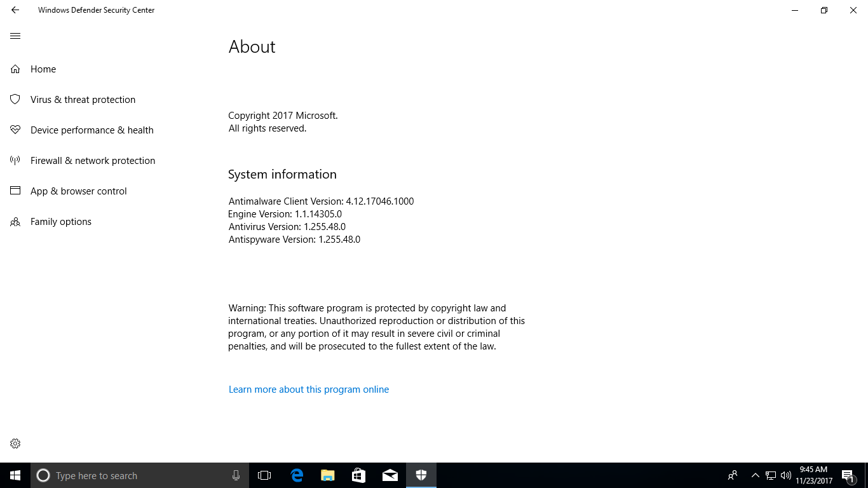Restore down the Security Center window
This screenshot has width=868, height=488.
coord(824,10)
